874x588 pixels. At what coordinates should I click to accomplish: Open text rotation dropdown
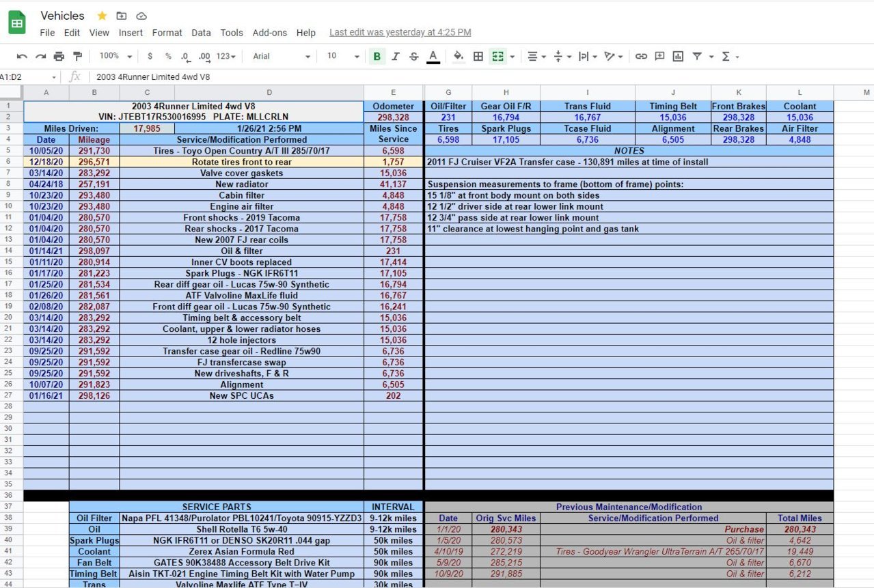pos(613,56)
